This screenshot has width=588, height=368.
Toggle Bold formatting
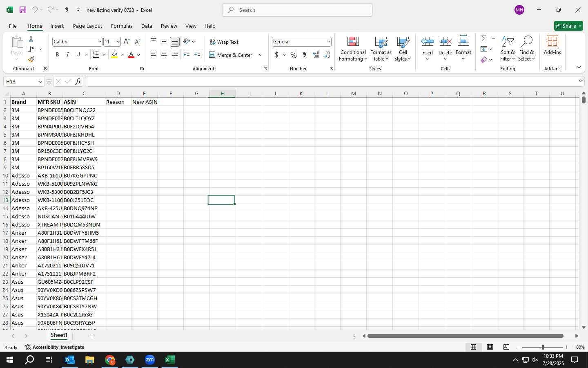pos(57,55)
